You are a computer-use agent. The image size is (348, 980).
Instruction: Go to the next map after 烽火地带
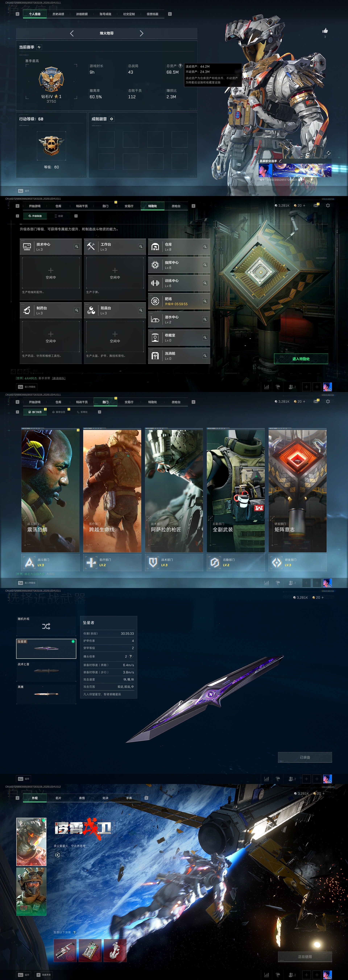[141, 33]
